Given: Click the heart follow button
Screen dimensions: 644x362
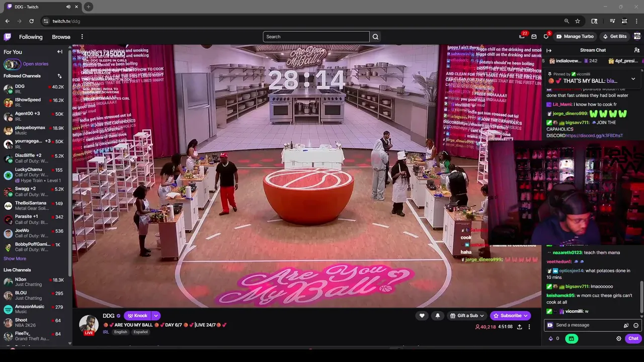Looking at the screenshot, I should pyautogui.click(x=422, y=316).
